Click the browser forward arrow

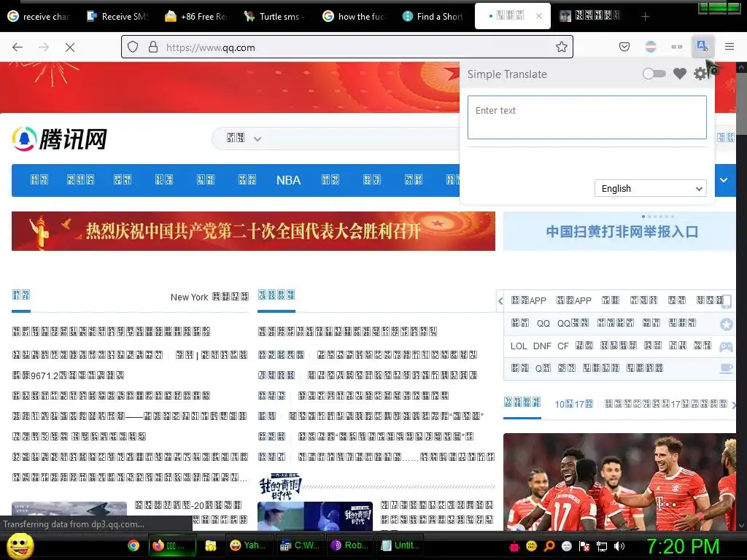44,47
